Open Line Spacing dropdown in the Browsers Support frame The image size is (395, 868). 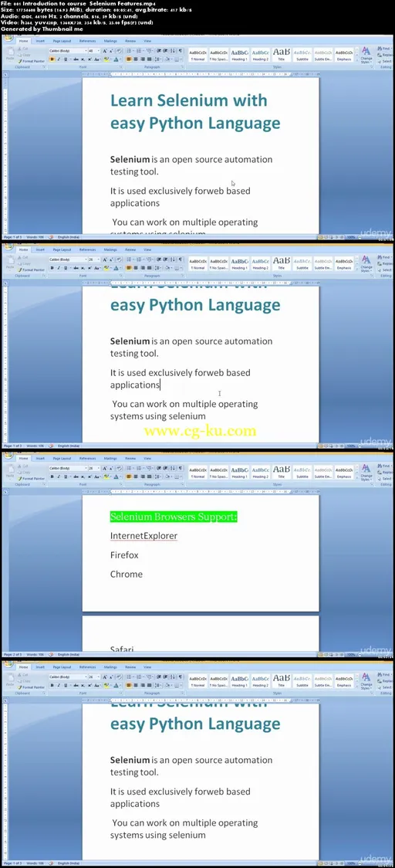[x=160, y=476]
